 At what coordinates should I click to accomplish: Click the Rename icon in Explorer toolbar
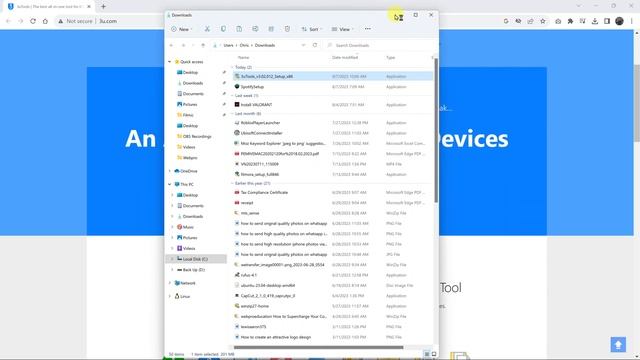click(x=255, y=29)
